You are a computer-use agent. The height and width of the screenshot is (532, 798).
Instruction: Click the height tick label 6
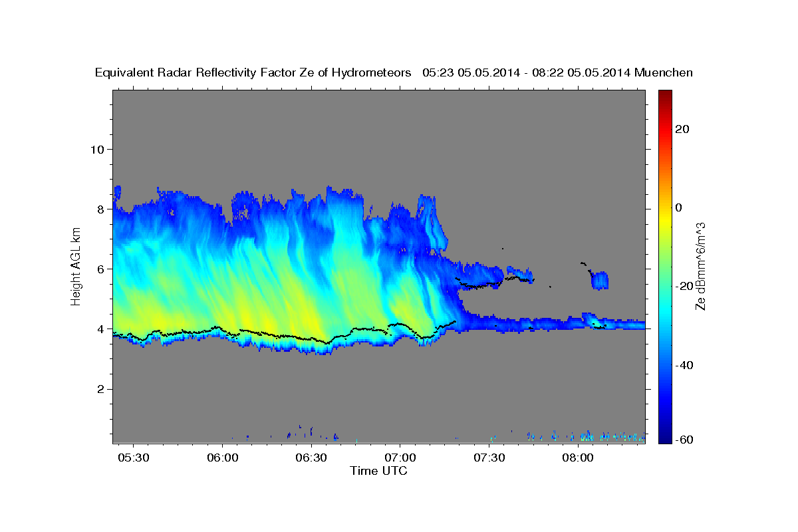click(100, 269)
